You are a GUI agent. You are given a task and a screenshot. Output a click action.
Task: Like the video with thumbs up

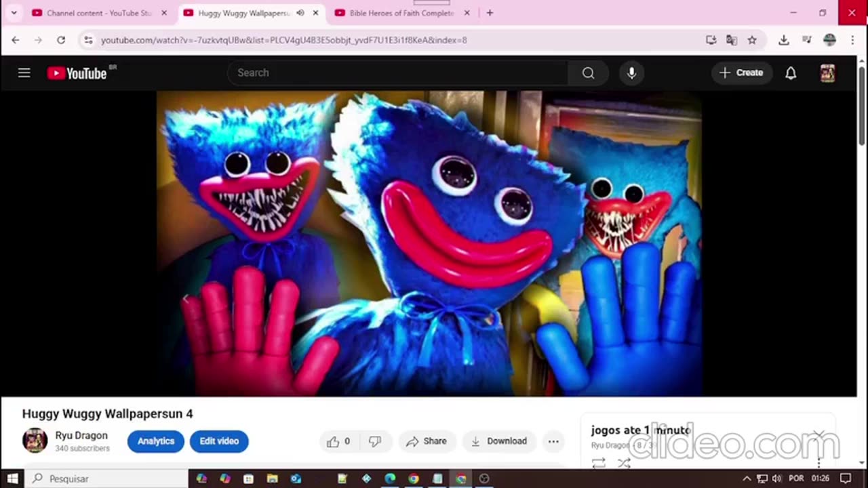coord(338,441)
